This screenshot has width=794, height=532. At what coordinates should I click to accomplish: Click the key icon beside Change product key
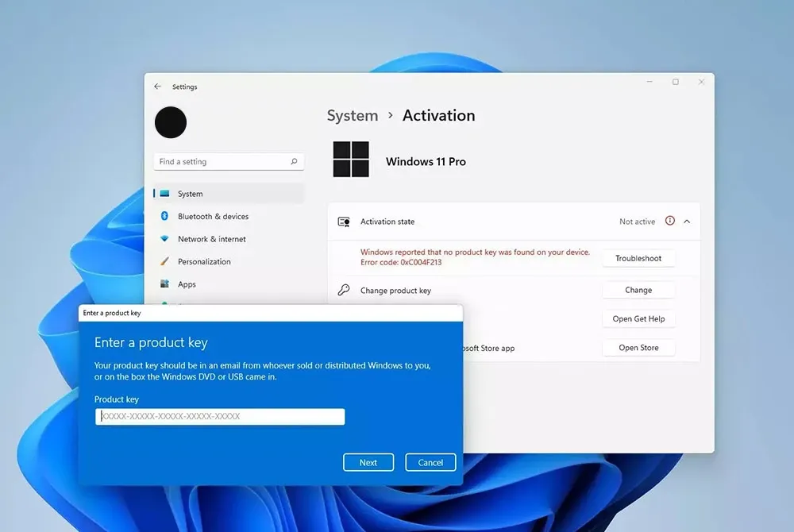(x=344, y=290)
